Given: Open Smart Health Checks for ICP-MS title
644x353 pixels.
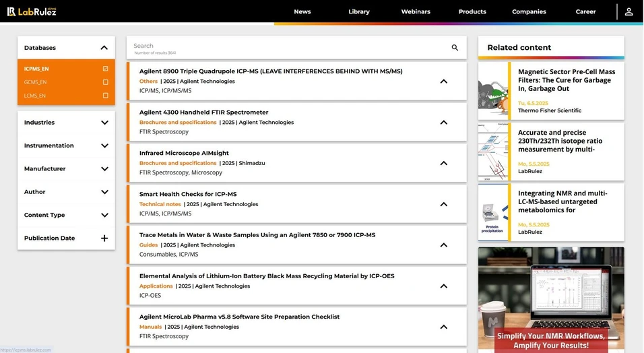Looking at the screenshot, I should (188, 194).
